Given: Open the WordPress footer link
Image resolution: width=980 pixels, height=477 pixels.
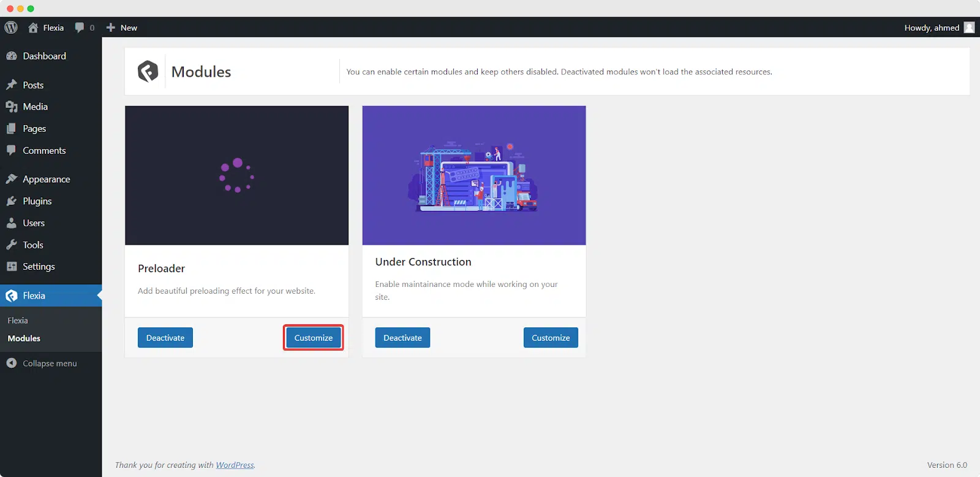Looking at the screenshot, I should pyautogui.click(x=235, y=465).
